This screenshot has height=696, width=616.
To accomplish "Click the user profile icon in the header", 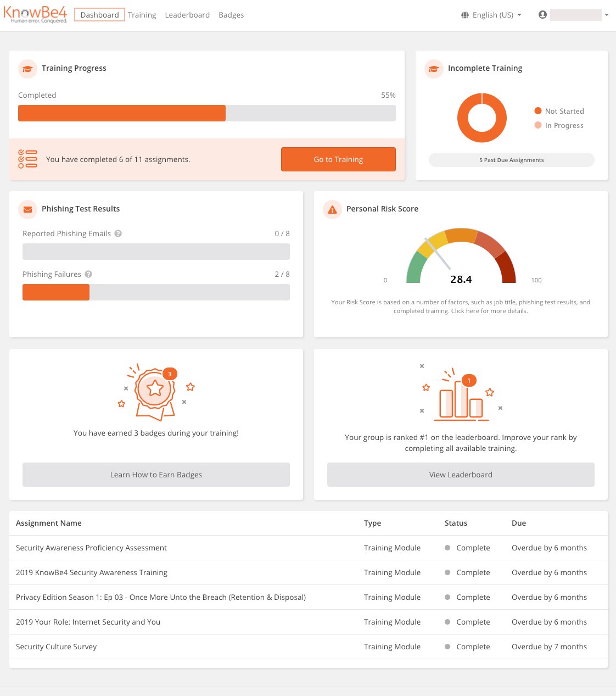I will [542, 15].
